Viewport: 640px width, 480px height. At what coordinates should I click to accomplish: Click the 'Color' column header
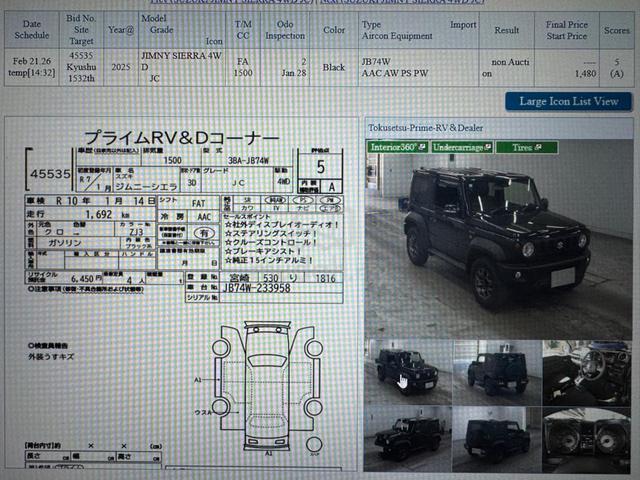(334, 30)
